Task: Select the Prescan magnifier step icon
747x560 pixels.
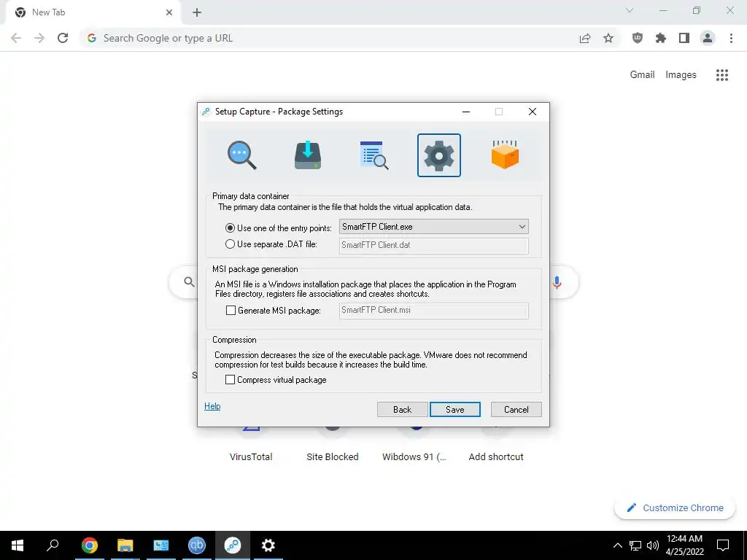Action: coord(241,155)
